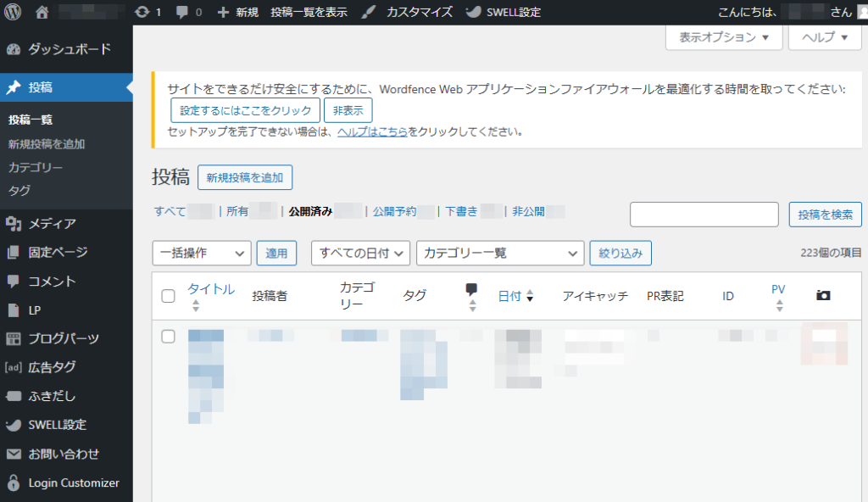Screen dimensions: 868x502
Task: Click the ヘルプはこちら link
Action: point(372,131)
